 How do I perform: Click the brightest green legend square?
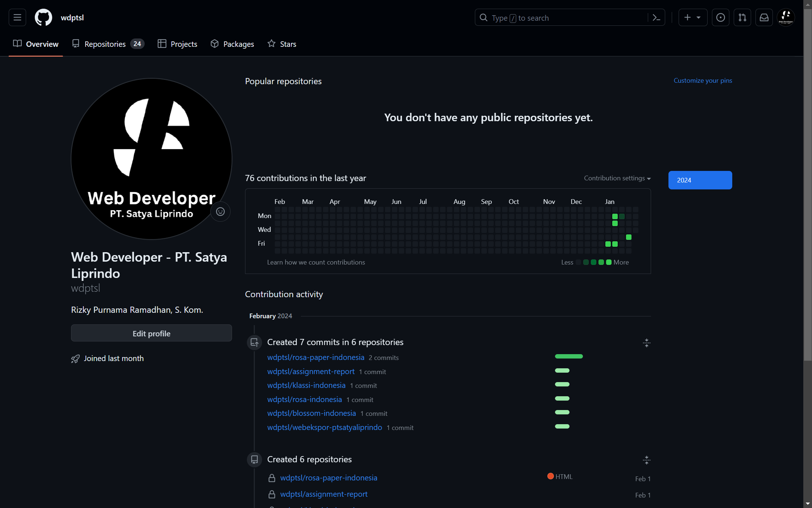pos(609,262)
